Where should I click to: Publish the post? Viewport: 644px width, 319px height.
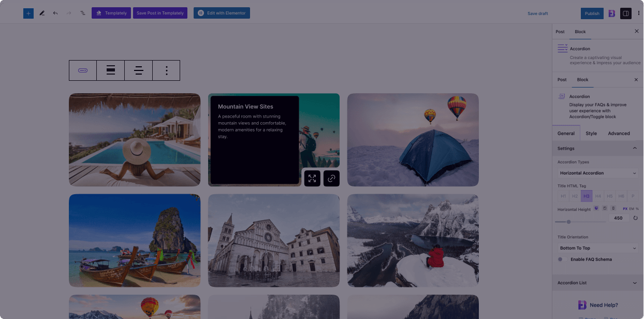pyautogui.click(x=592, y=13)
